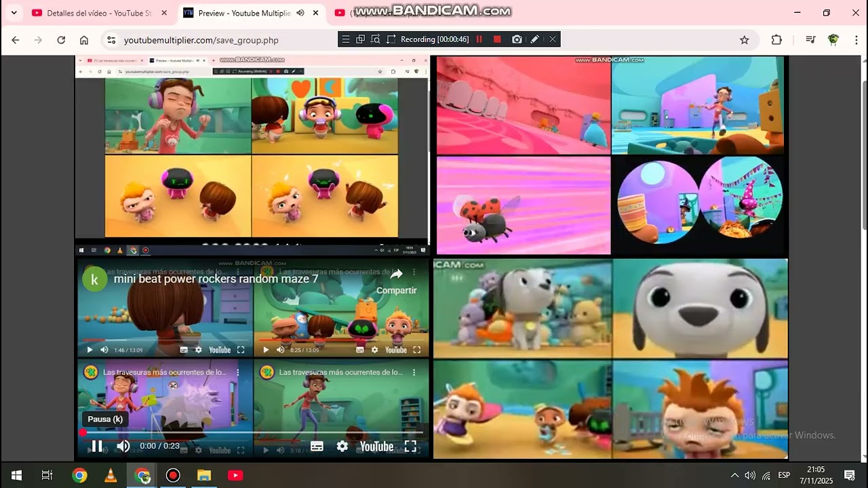Bookmark this page with the star icon
Image resolution: width=868 pixels, height=488 pixels.
click(x=745, y=40)
